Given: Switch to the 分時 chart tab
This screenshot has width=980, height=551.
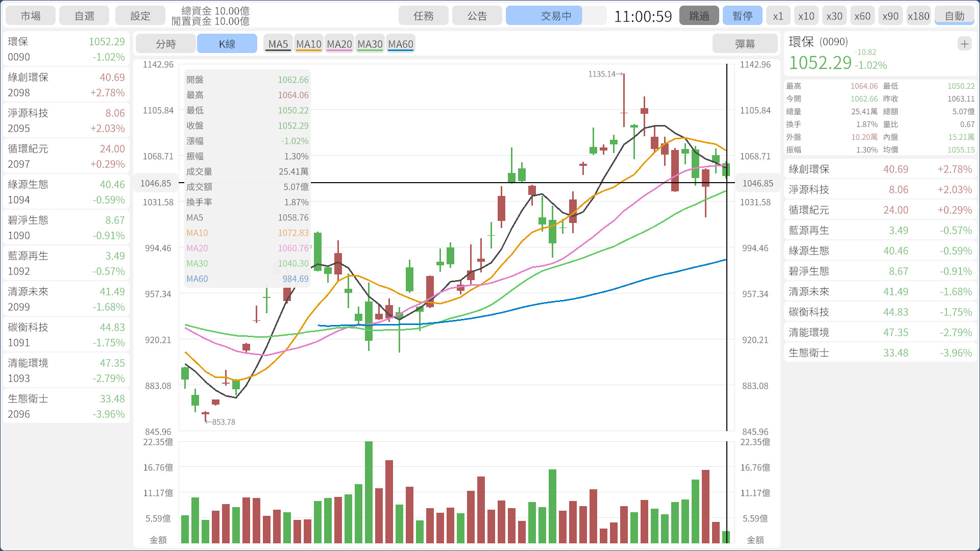Looking at the screenshot, I should (x=166, y=44).
